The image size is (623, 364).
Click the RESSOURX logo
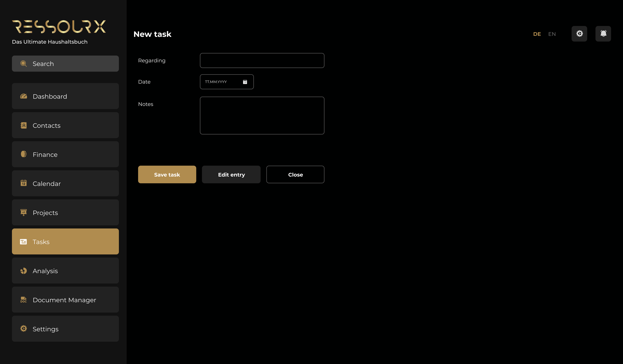point(59,27)
